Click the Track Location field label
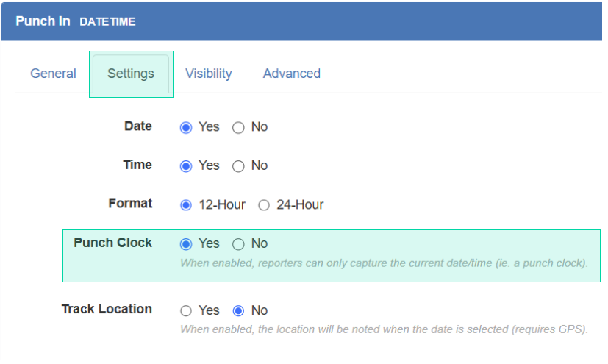This screenshot has width=608, height=364. [x=107, y=309]
